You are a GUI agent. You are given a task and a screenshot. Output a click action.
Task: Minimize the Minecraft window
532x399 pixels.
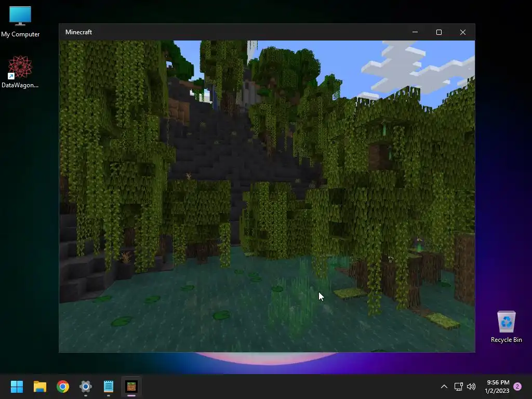(x=415, y=32)
